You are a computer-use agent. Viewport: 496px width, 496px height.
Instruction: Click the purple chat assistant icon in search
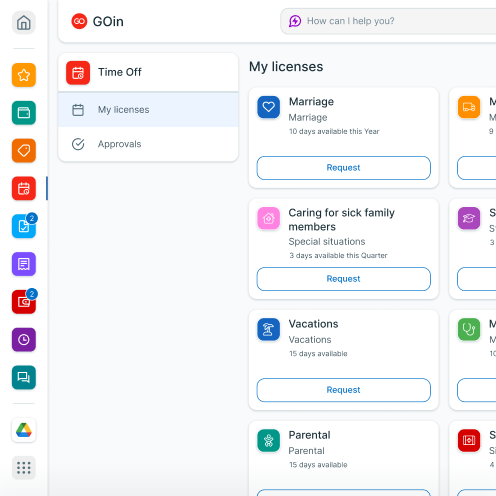[x=295, y=21]
